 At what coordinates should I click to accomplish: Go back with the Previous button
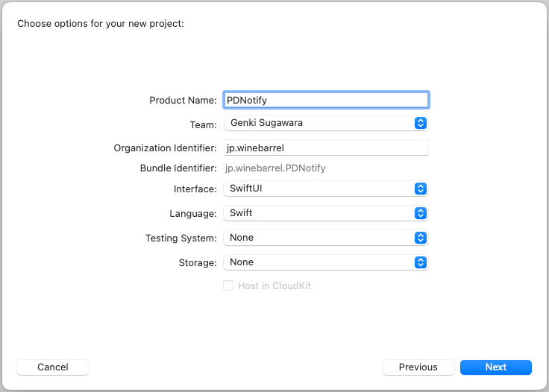point(418,367)
